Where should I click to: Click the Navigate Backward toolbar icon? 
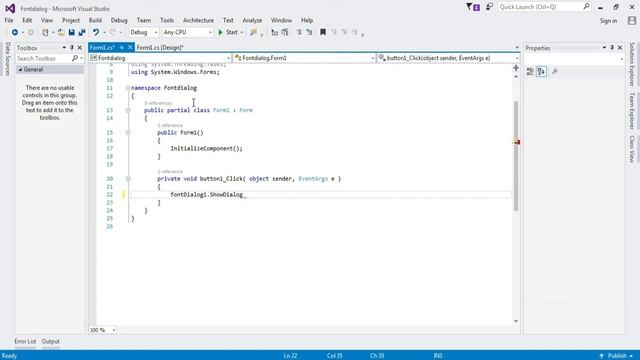pos(15,32)
